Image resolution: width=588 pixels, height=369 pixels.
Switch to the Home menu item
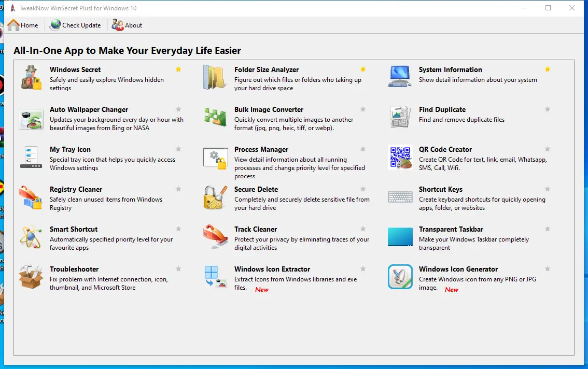pos(24,25)
